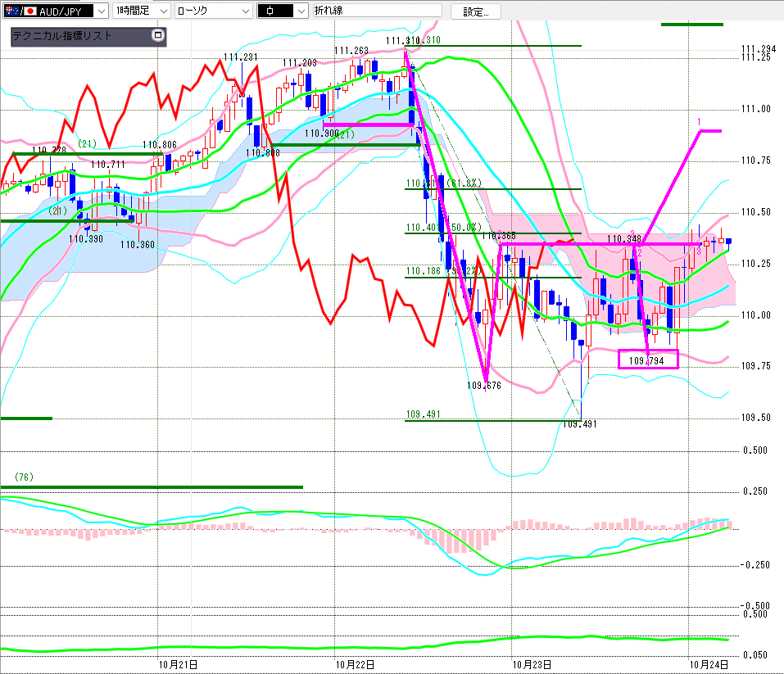Click the 折れ線 field
784x674 pixels.
tap(378, 11)
